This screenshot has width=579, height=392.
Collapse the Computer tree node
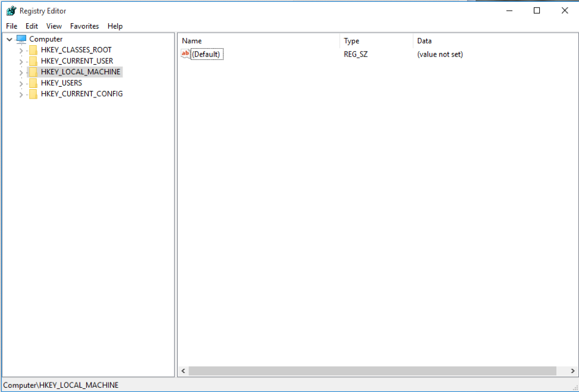click(x=10, y=39)
